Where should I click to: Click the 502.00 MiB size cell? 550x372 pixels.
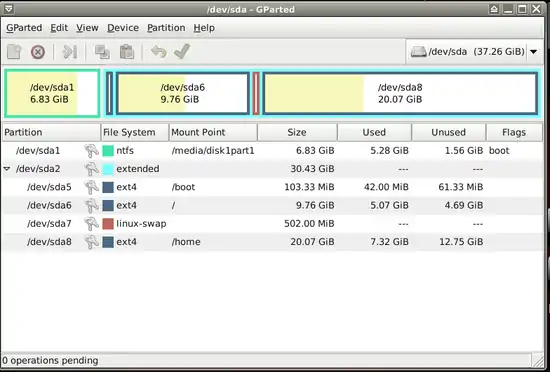pyautogui.click(x=309, y=224)
